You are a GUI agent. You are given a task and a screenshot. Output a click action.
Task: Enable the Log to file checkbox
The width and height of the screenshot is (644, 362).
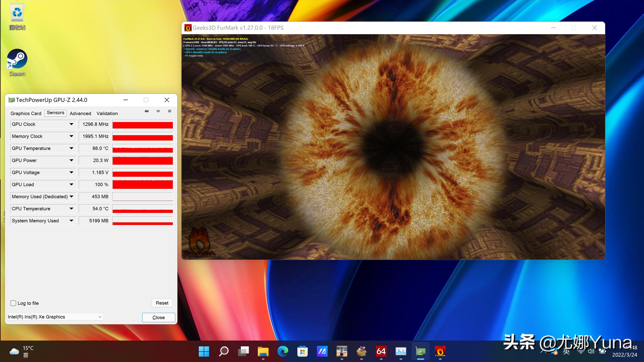click(13, 303)
